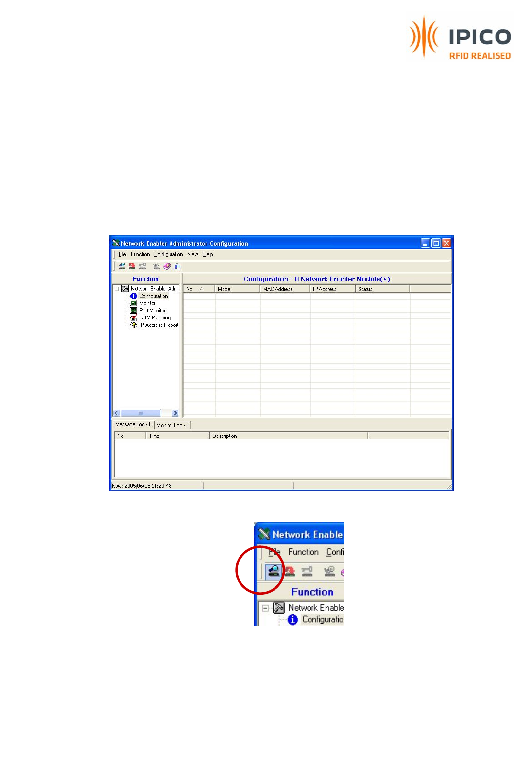Viewport: 532px width, 772px height.
Task: Click the gray disc device icon in the enlarged crop
Action: (x=329, y=571)
